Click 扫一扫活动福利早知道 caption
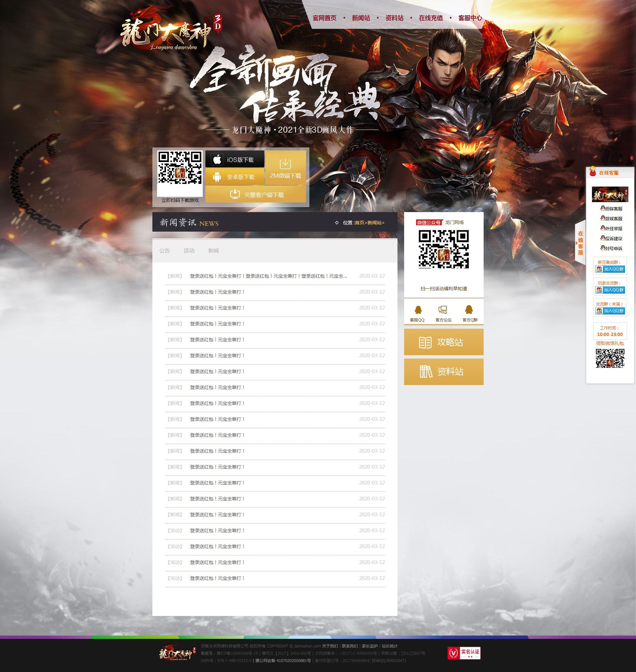The width and height of the screenshot is (636, 672). coord(444,289)
